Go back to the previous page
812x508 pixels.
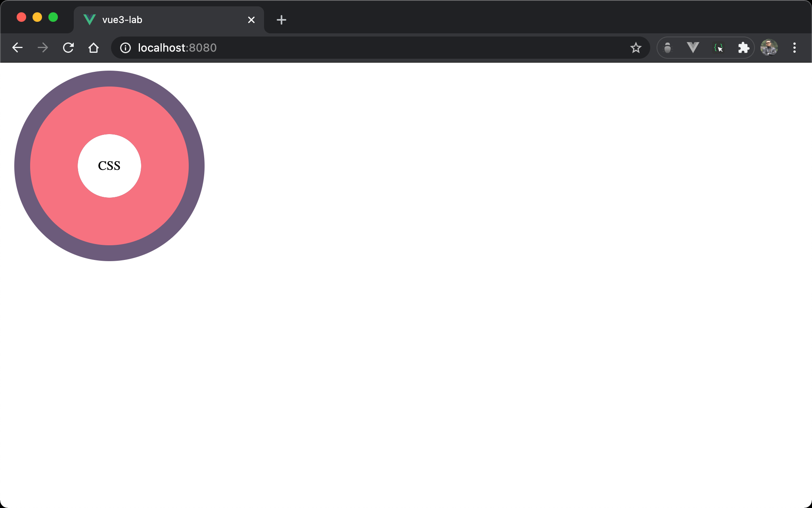17,48
